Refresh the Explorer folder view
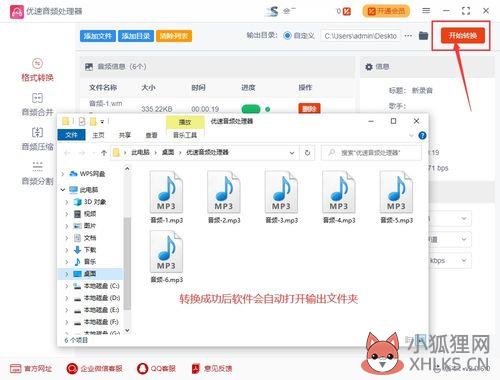500x380 pixels. [307, 153]
